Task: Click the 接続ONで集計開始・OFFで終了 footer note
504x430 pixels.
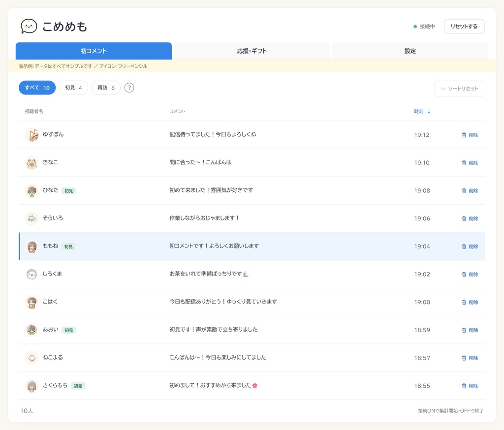Action: [x=451, y=411]
